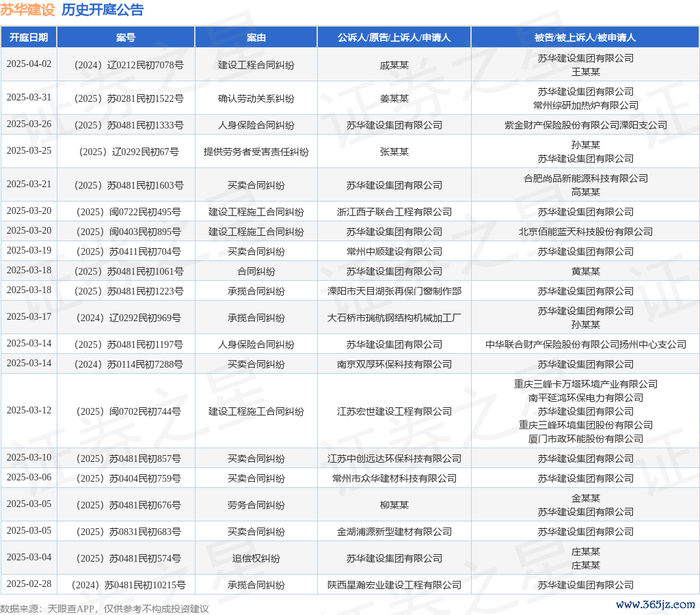
Task: Click the 案号 column header
Action: coord(126,38)
